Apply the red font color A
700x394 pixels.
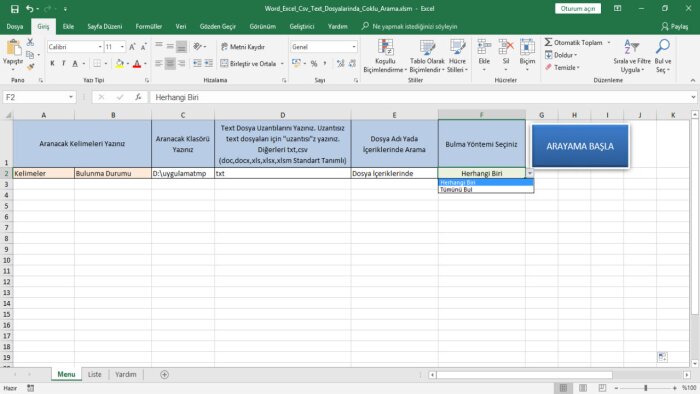(137, 64)
